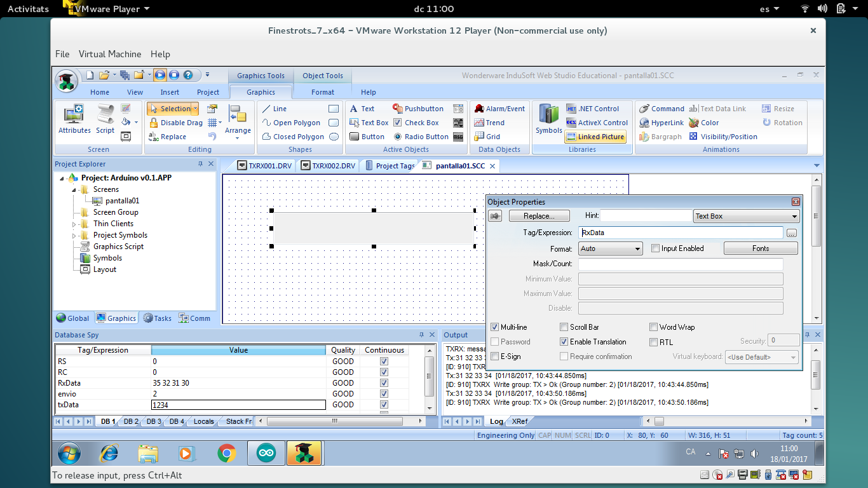Apply the Visibility/Position animation

[x=722, y=137]
